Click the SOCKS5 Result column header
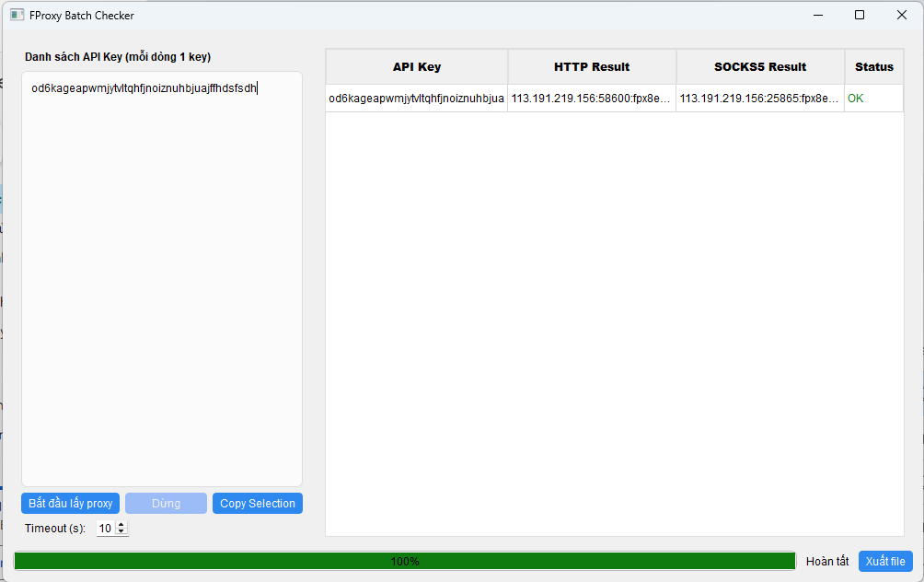924x582 pixels. [x=760, y=66]
